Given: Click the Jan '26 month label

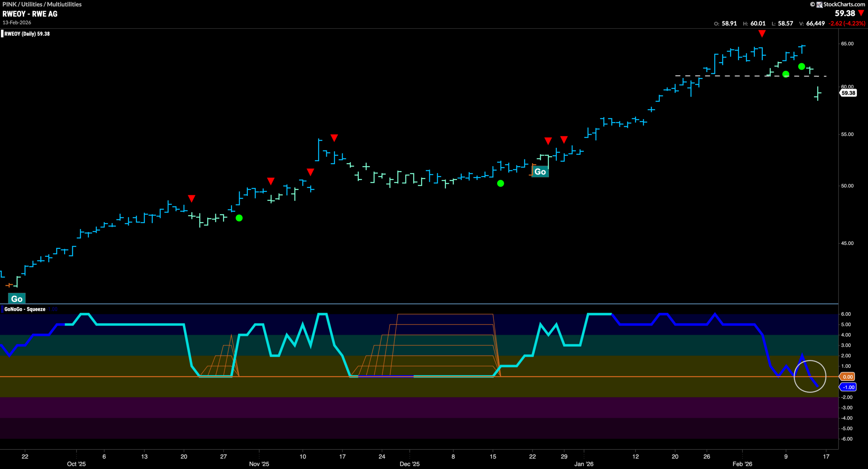Looking at the screenshot, I should click(584, 464).
